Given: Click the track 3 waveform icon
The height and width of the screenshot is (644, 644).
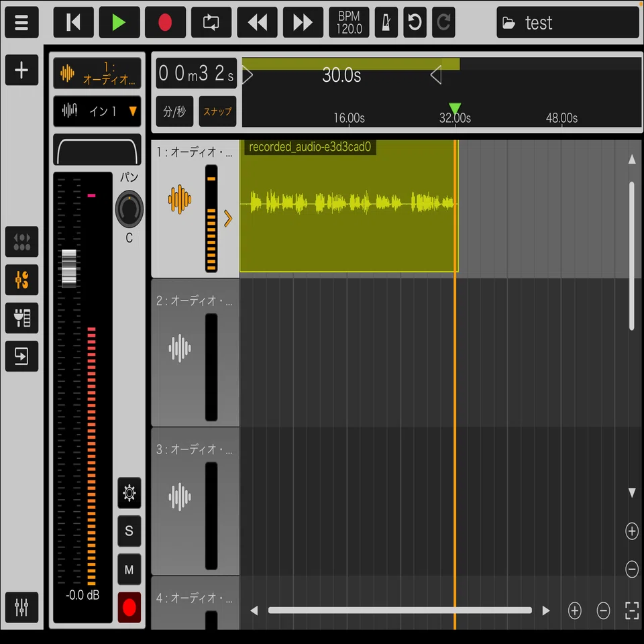Looking at the screenshot, I should coord(180,497).
